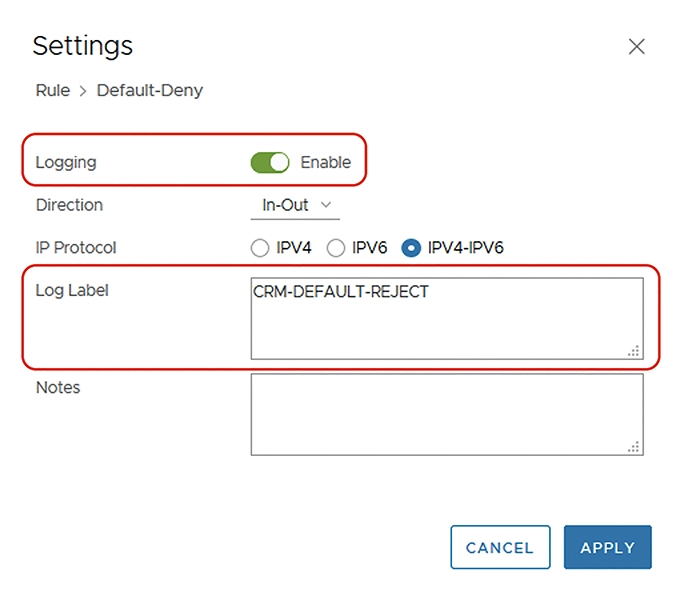The width and height of the screenshot is (680, 600).
Task: Click the Cancel button
Action: pyautogui.click(x=500, y=547)
